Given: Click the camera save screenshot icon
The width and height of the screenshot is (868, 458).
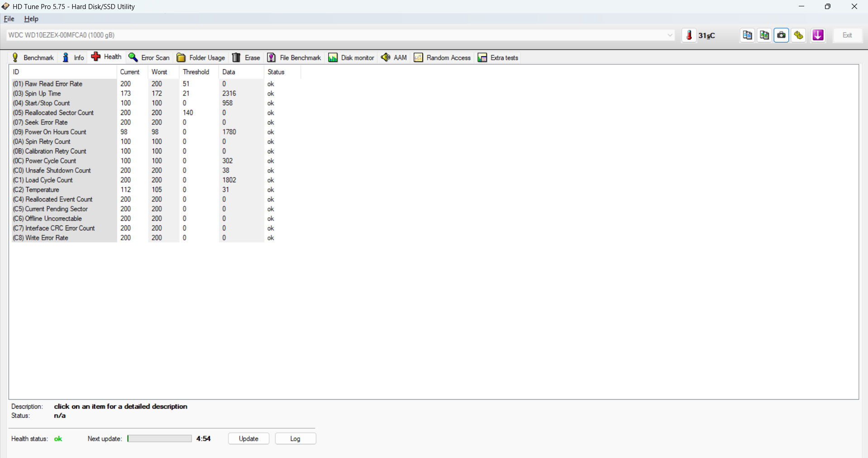Looking at the screenshot, I should coord(782,35).
